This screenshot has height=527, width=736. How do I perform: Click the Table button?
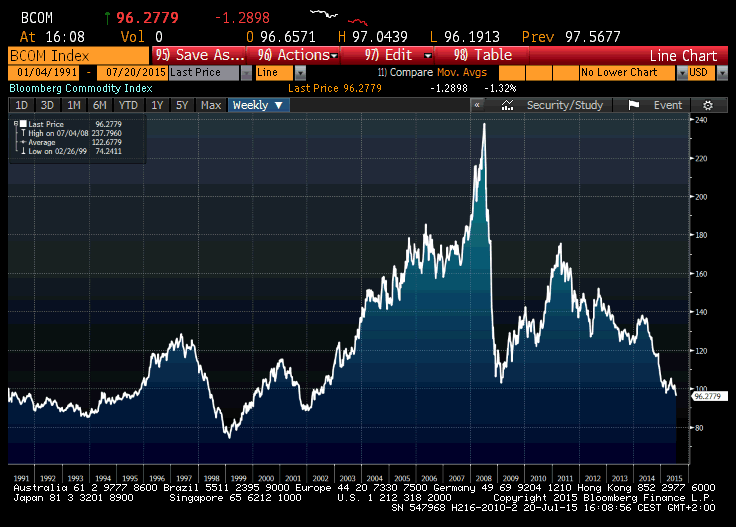(482, 55)
